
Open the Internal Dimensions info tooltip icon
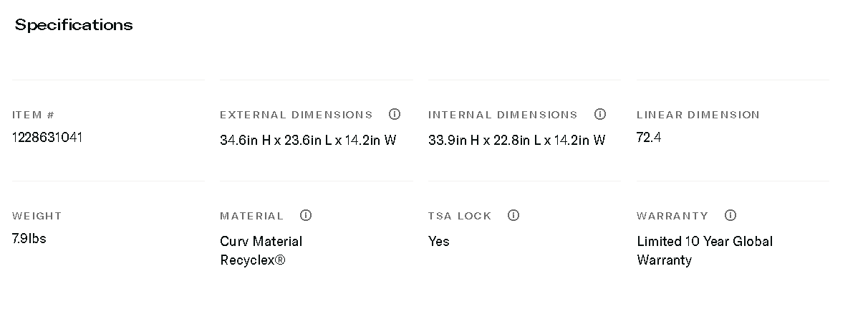tap(600, 114)
